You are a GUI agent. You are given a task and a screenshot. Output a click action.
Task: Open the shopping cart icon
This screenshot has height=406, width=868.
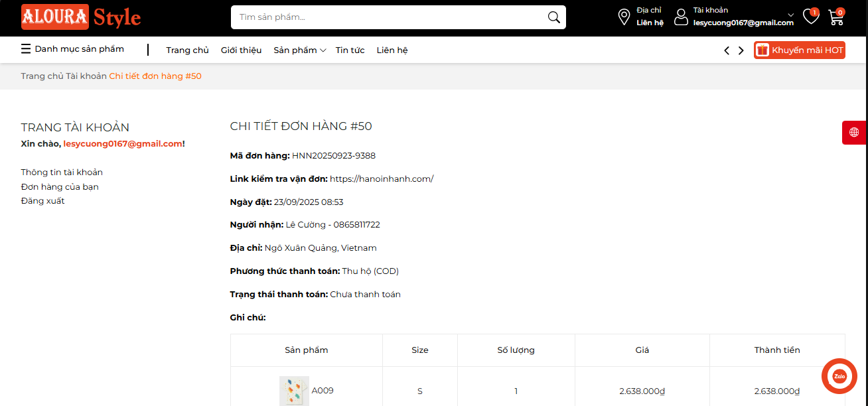(835, 17)
